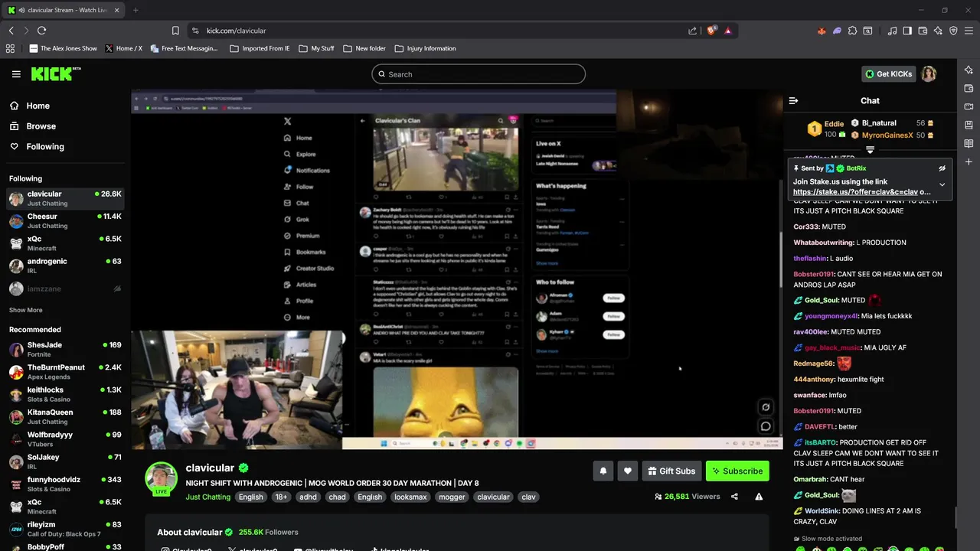Click the Kick search field

point(479,74)
